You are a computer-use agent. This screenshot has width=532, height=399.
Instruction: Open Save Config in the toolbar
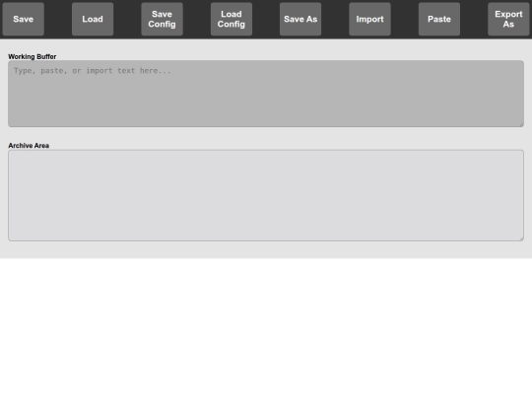(162, 19)
